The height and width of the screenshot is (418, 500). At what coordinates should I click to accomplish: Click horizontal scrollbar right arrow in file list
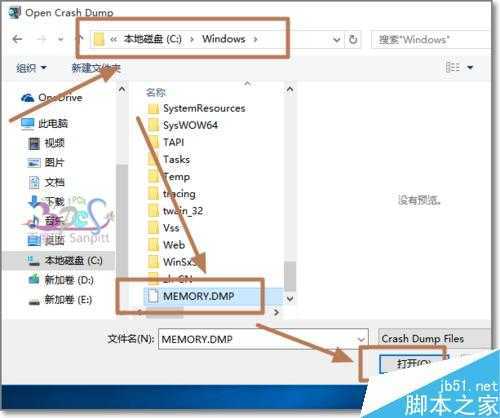coord(276,312)
